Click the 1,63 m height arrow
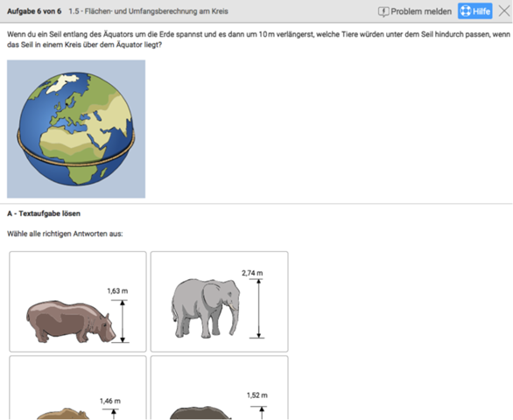This screenshot has height=420, width=513. pos(122,321)
